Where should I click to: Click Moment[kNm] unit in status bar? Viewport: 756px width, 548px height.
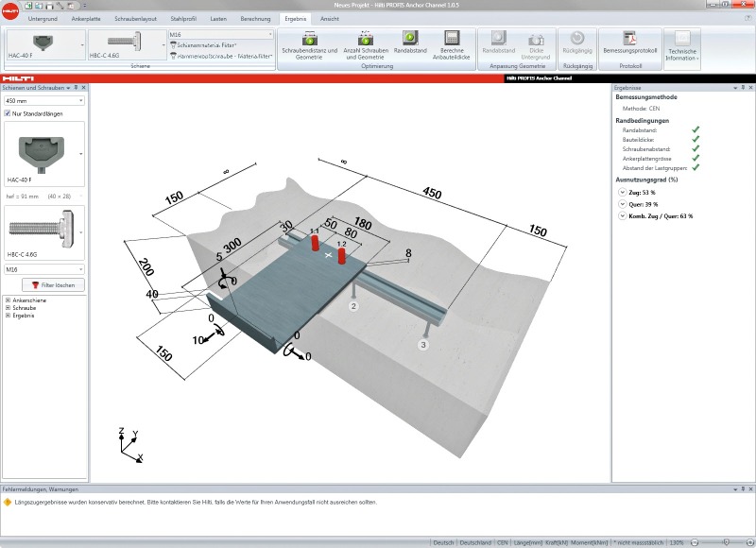coord(589,542)
